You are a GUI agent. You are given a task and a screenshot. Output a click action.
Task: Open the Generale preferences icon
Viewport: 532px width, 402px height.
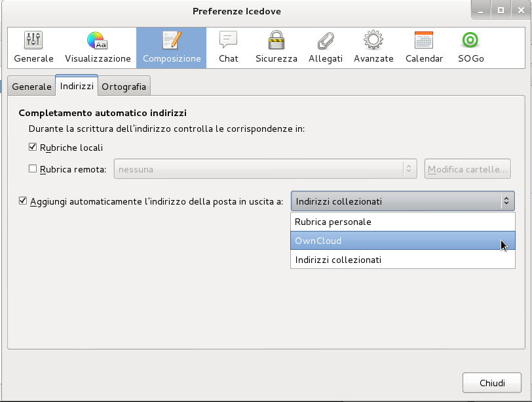pyautogui.click(x=33, y=46)
